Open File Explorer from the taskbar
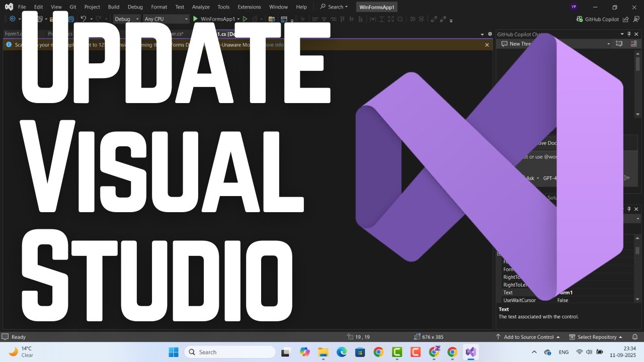Screen dimensions: 644x362 pyautogui.click(x=323, y=352)
